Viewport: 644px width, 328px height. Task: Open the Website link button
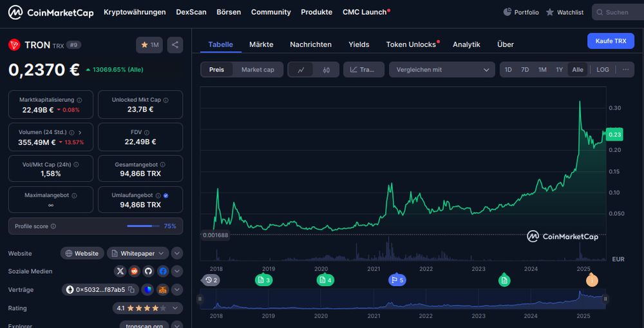[82, 253]
